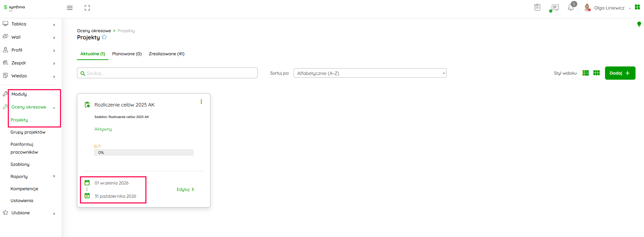The image size is (644, 237).
Task: Click the Wiedza book icon
Action: click(x=5, y=76)
